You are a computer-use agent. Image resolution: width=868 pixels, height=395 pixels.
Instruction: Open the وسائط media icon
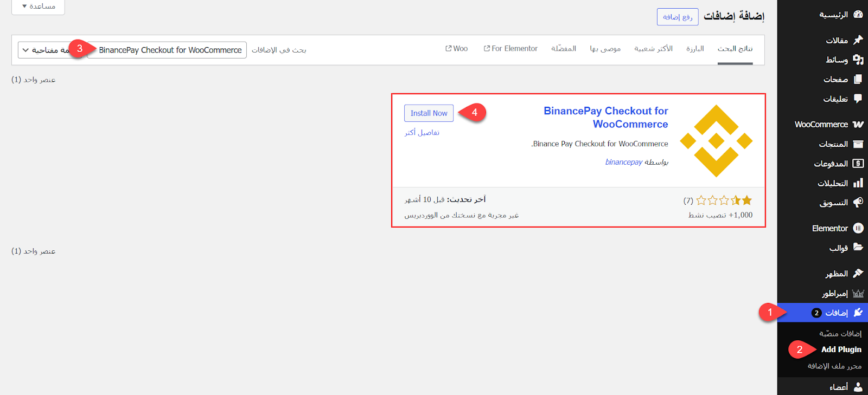click(x=858, y=60)
